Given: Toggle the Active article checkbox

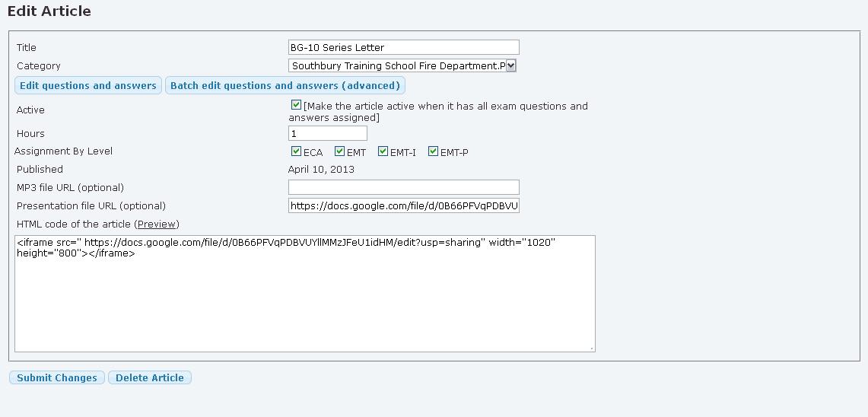Looking at the screenshot, I should 296,105.
